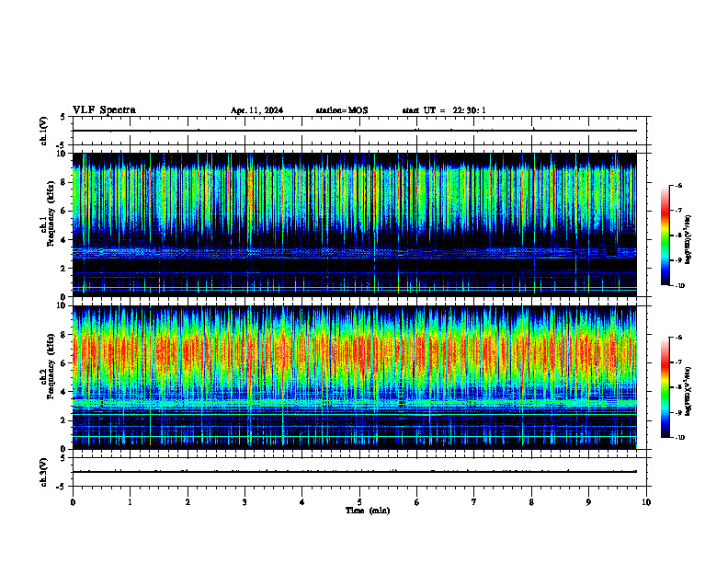
Task: Click the "2" tick on the time axis
Action: [x=188, y=502]
